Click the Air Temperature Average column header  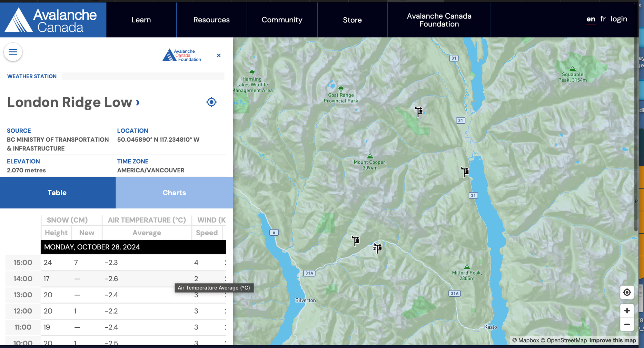pyautogui.click(x=147, y=233)
